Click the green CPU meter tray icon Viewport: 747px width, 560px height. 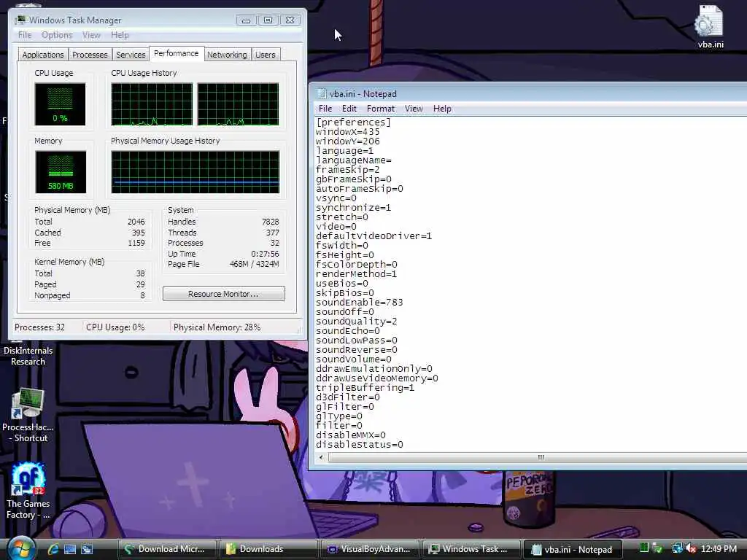pos(643,548)
